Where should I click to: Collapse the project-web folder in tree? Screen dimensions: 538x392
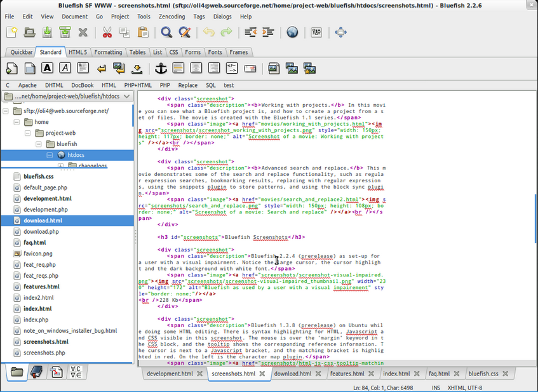click(x=28, y=133)
